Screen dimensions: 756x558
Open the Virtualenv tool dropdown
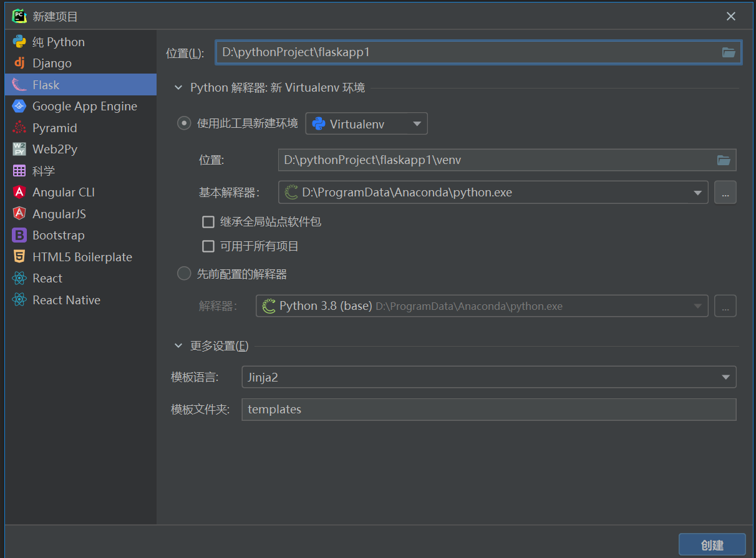[367, 123]
